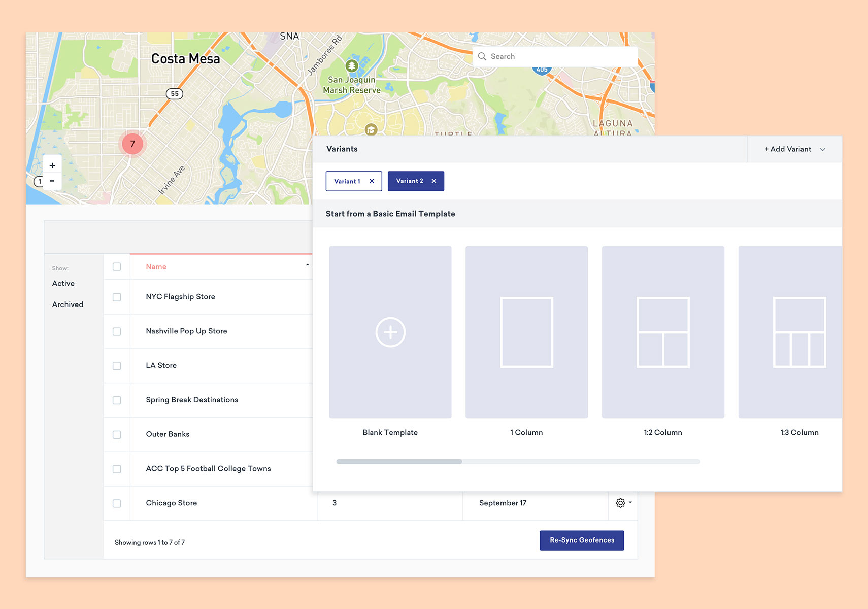Remove Variant 2 using its X icon
This screenshot has height=609, width=868.
click(x=434, y=181)
